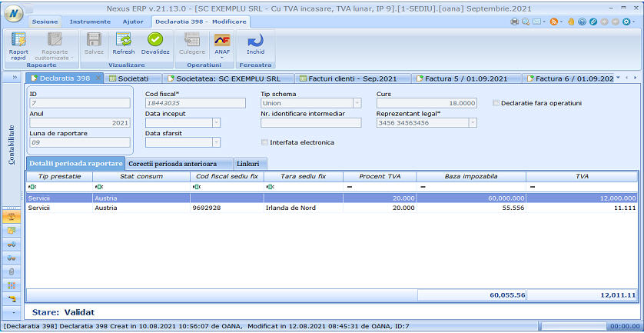The height and width of the screenshot is (333, 644).
Task: Select the orange truck with clock sidebar module
Action: [x=12, y=245]
